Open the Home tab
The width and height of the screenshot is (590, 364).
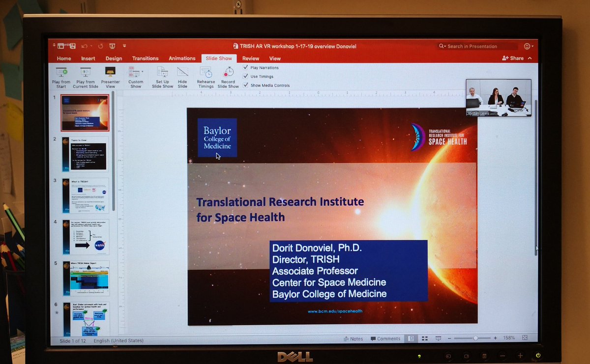point(64,58)
